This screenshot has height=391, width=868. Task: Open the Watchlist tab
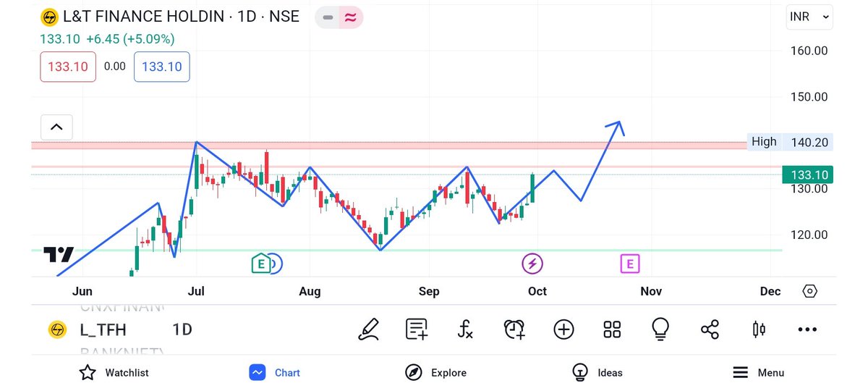point(113,372)
